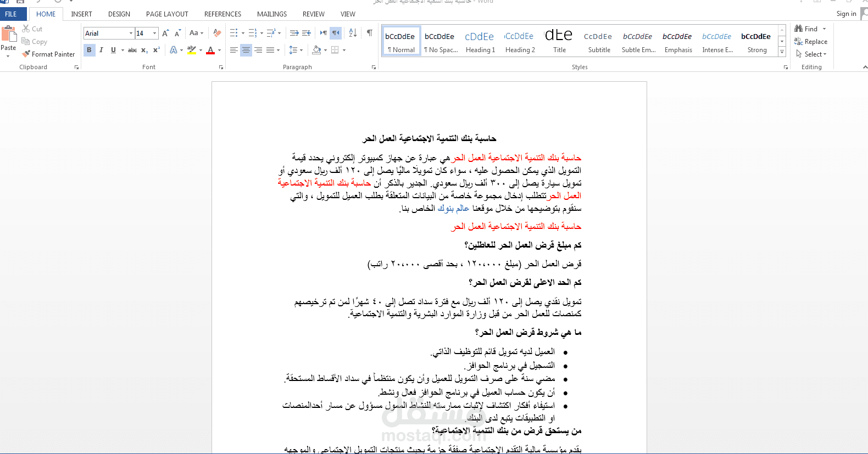Start a bulleted list
868x454 pixels.
[x=234, y=33]
